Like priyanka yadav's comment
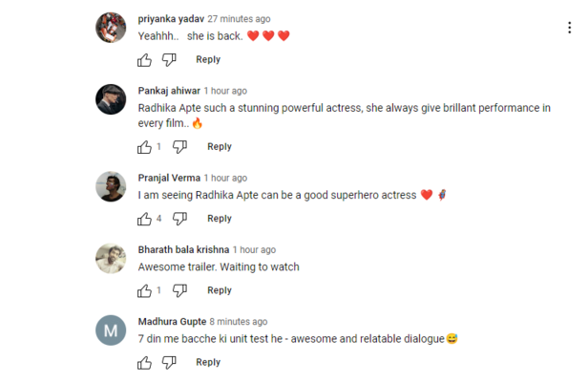 [144, 60]
